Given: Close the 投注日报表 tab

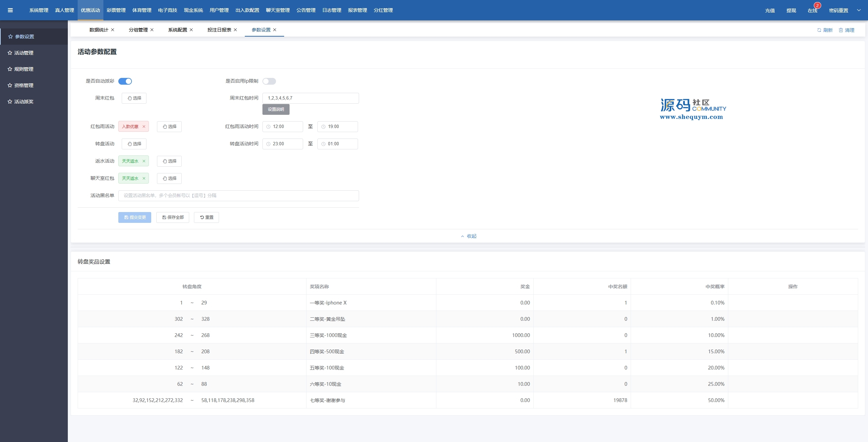Looking at the screenshot, I should point(235,30).
